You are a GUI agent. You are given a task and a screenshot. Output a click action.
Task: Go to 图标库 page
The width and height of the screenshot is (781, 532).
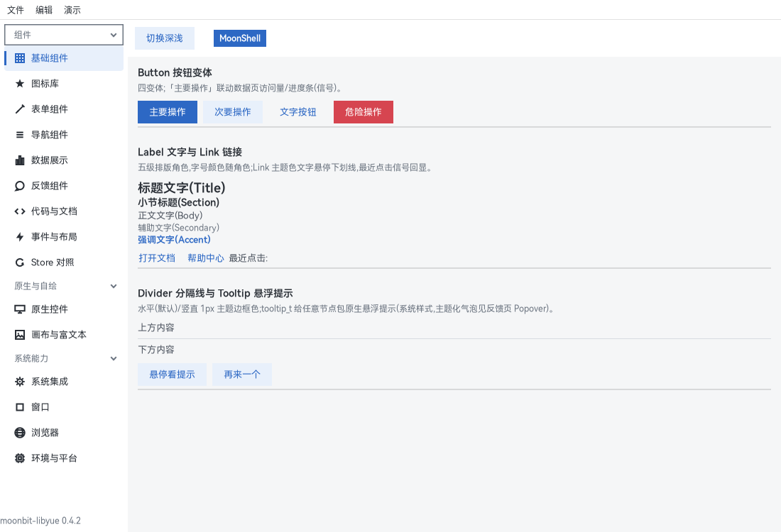coord(64,84)
